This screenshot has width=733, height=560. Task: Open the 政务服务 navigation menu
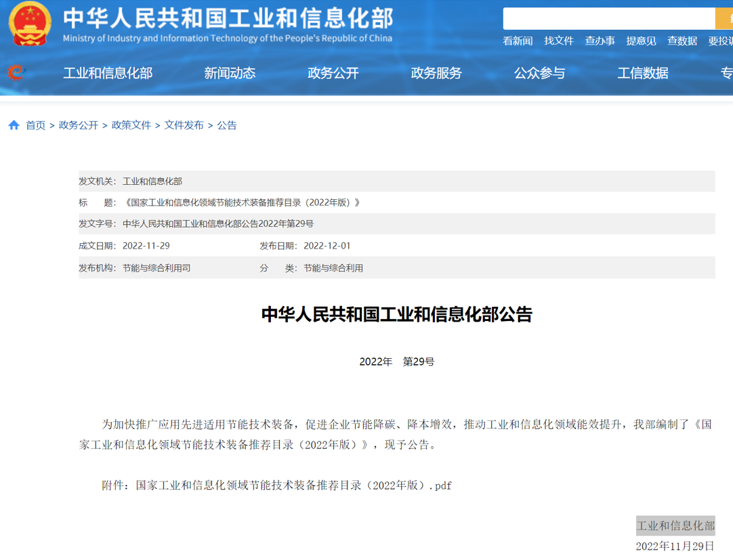click(x=436, y=73)
